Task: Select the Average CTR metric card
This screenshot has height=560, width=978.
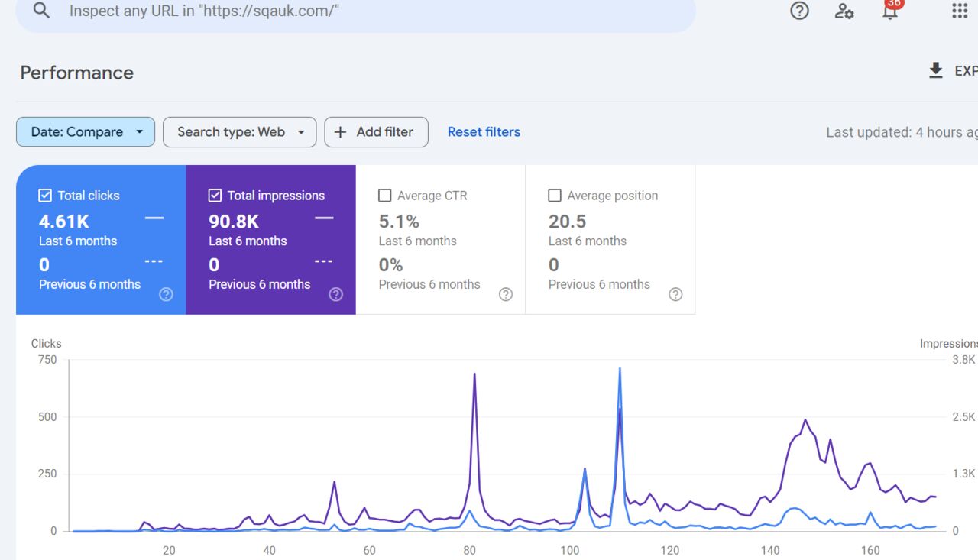Action: click(x=441, y=240)
